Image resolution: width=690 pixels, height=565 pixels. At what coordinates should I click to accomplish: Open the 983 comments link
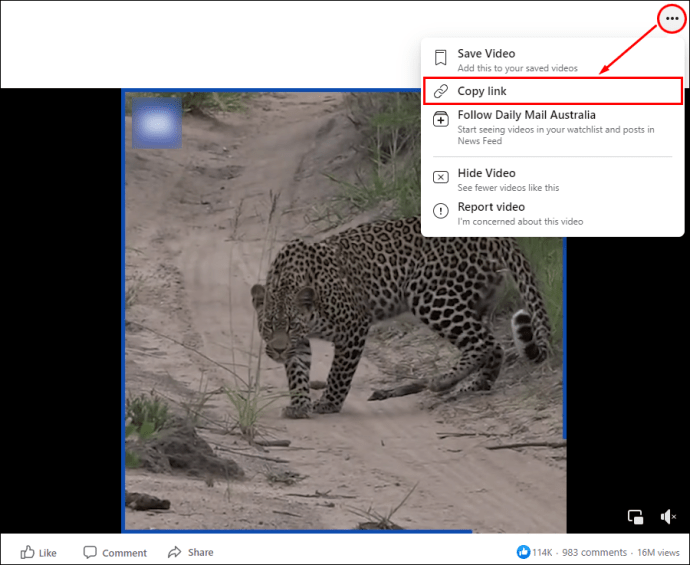click(x=594, y=552)
